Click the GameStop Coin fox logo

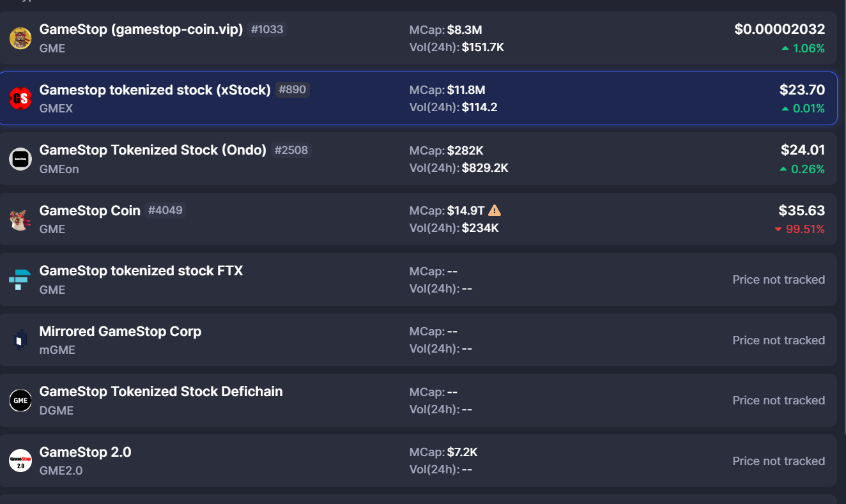[x=20, y=219]
